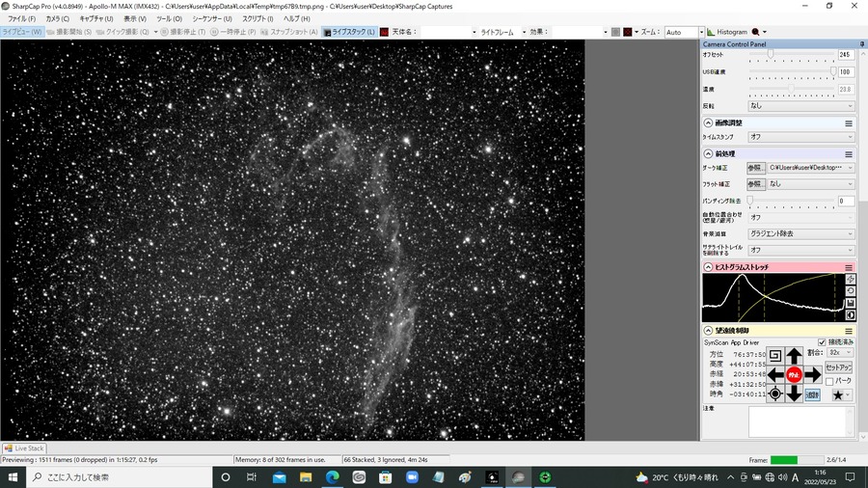Click the gray square reticle toolbar icon
Viewport: 868px width, 488px height.
[x=615, y=32]
